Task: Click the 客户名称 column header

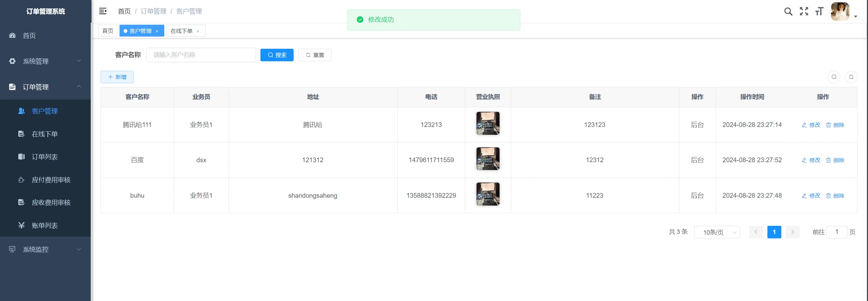Action: point(137,97)
